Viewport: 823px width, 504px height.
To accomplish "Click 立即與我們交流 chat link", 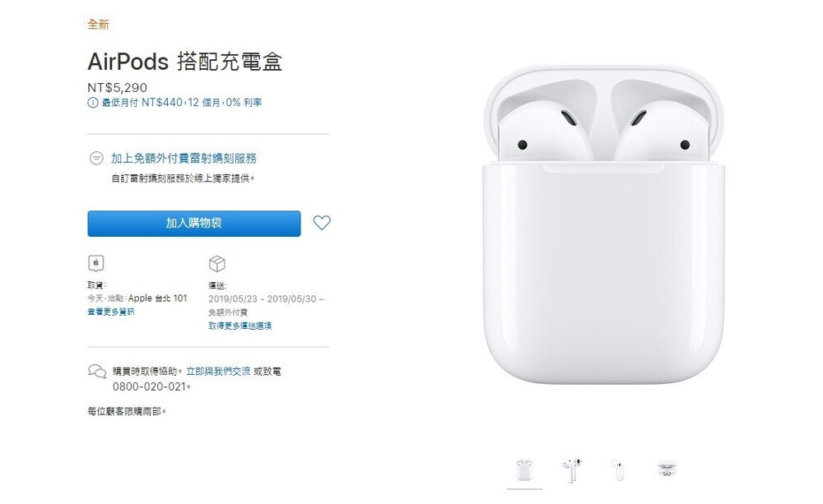I will (218, 372).
